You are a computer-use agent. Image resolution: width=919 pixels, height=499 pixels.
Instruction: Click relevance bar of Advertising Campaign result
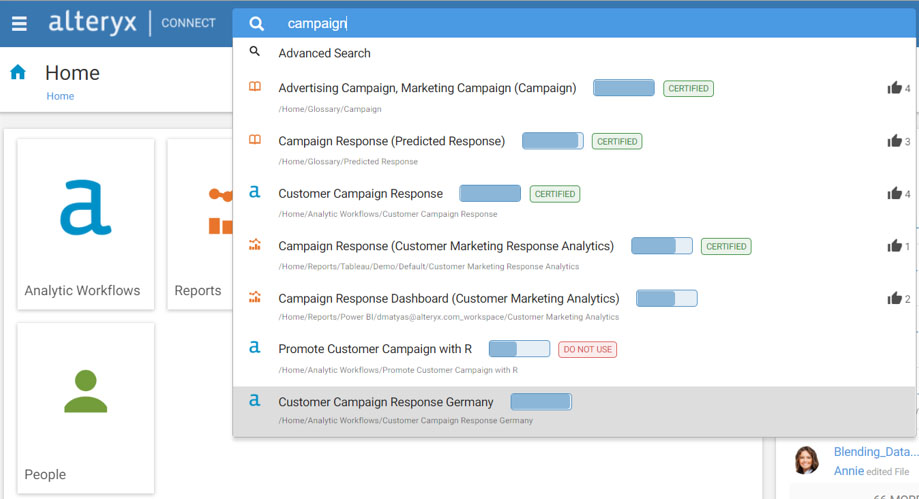[x=624, y=88]
